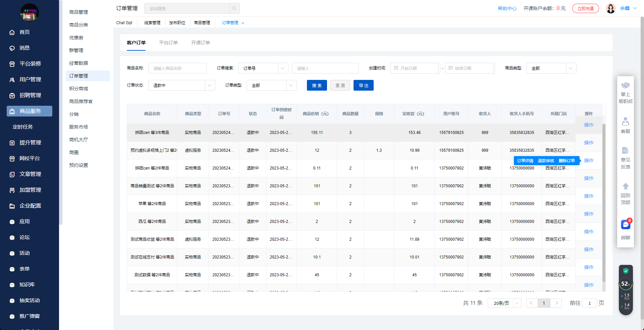Open the 微聊 chat icon
The image size is (644, 330).
626,225
